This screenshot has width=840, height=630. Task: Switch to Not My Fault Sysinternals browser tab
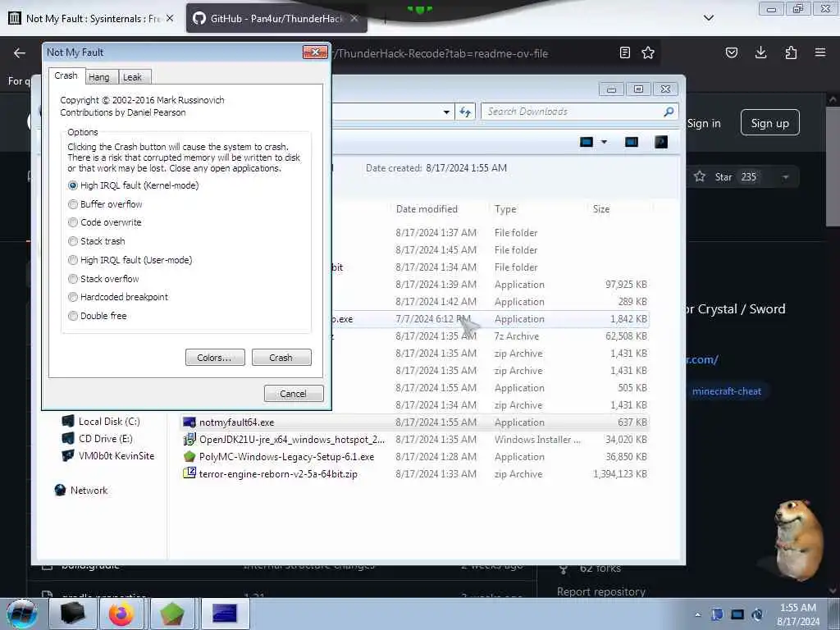click(92, 18)
